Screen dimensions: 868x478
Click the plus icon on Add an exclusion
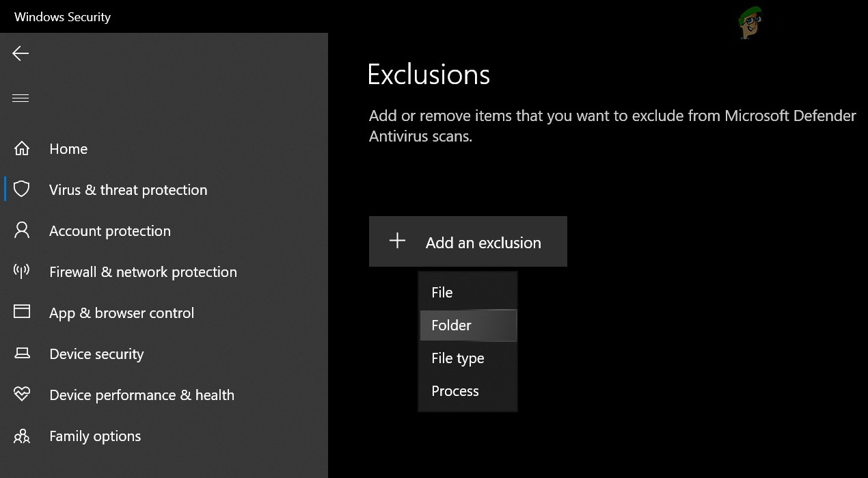(x=397, y=241)
